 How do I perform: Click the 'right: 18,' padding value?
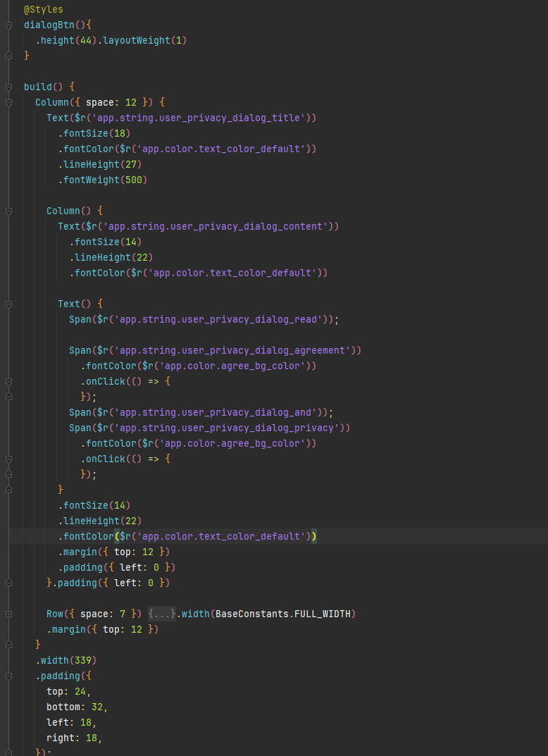click(x=75, y=738)
